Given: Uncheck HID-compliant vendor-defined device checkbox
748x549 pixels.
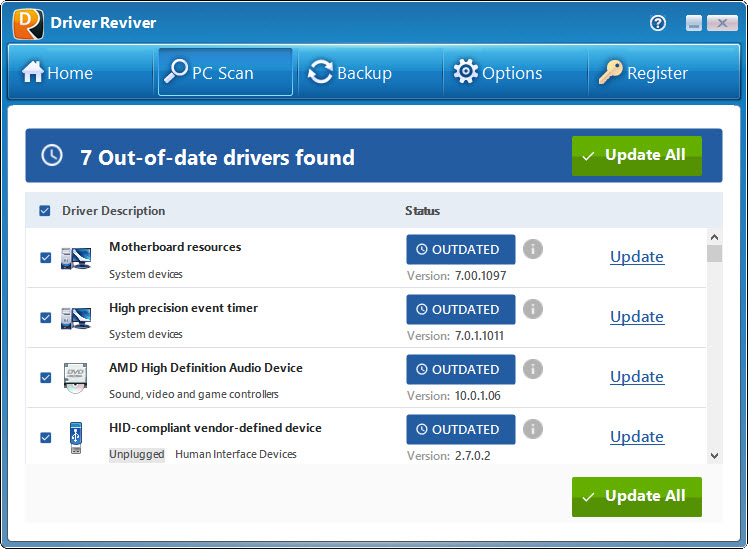Looking at the screenshot, I should tap(46, 437).
